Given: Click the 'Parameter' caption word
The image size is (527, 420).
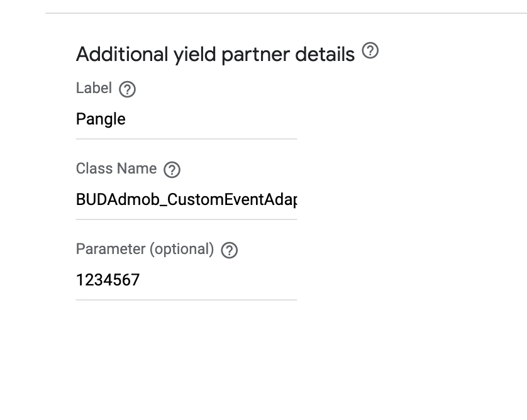Looking at the screenshot, I should (x=111, y=249).
